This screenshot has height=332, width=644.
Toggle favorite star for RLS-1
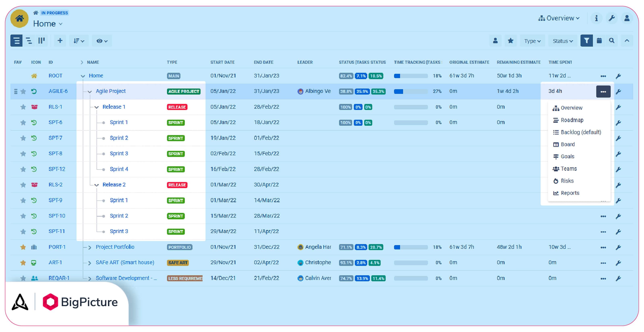[23, 107]
